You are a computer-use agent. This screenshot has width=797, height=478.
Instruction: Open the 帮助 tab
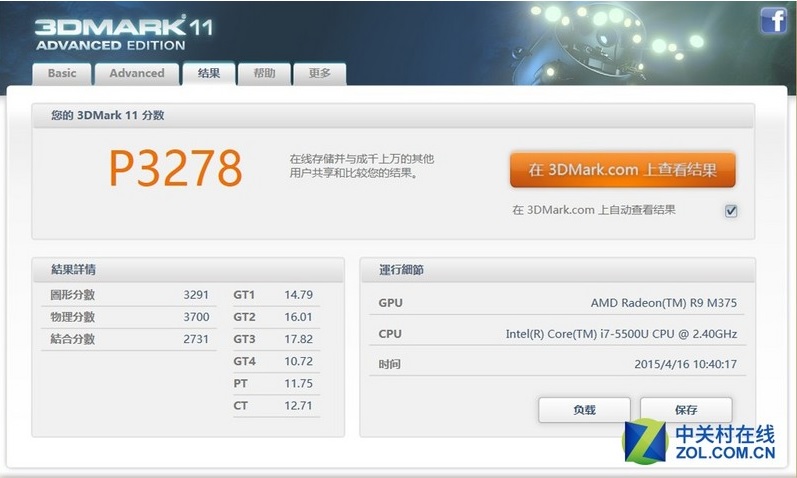(264, 73)
